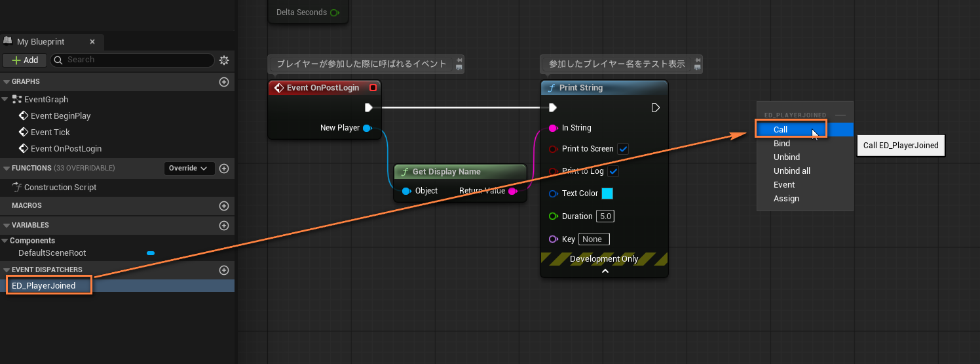Click Text Color input pin
The width and height of the screenshot is (980, 364).
pyautogui.click(x=553, y=193)
